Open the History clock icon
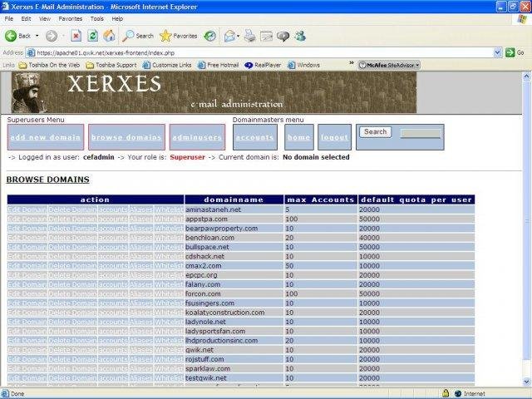 [209, 36]
